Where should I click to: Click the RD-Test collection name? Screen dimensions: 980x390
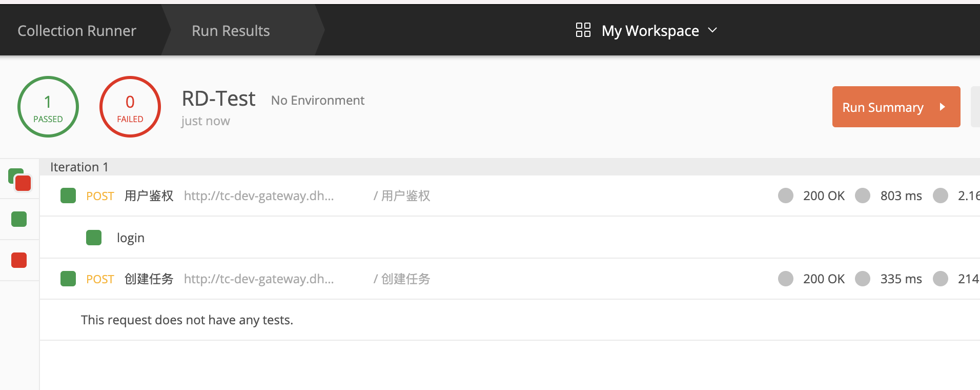pyautogui.click(x=218, y=99)
